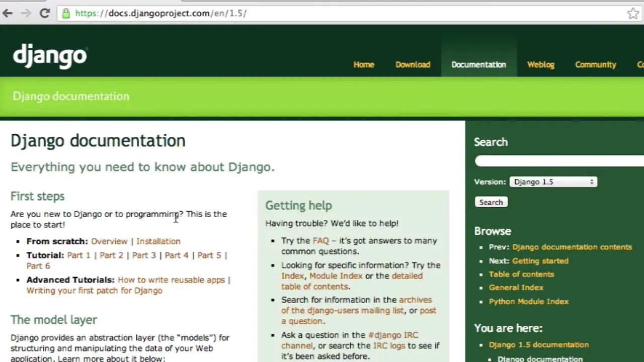Open Writing your first patch for Django
644x362 pixels.
[95, 291]
